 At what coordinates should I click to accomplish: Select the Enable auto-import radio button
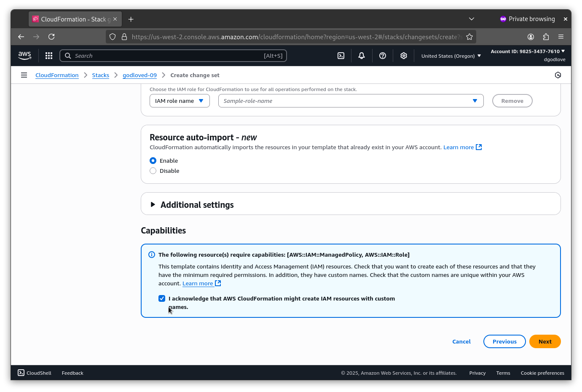(153, 161)
